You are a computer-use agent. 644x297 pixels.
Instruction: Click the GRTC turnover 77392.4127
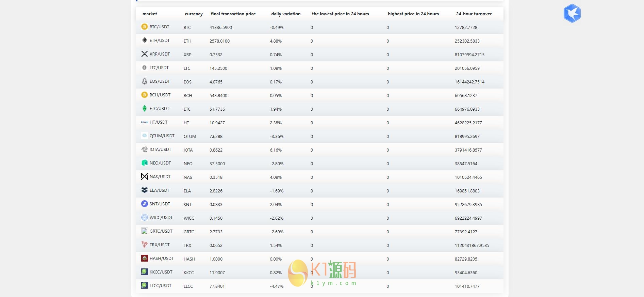pyautogui.click(x=466, y=232)
